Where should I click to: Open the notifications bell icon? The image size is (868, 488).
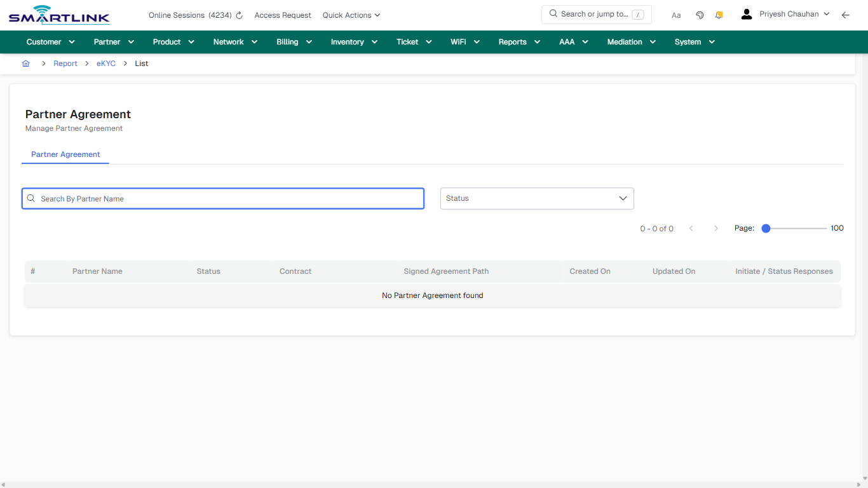[x=719, y=14]
